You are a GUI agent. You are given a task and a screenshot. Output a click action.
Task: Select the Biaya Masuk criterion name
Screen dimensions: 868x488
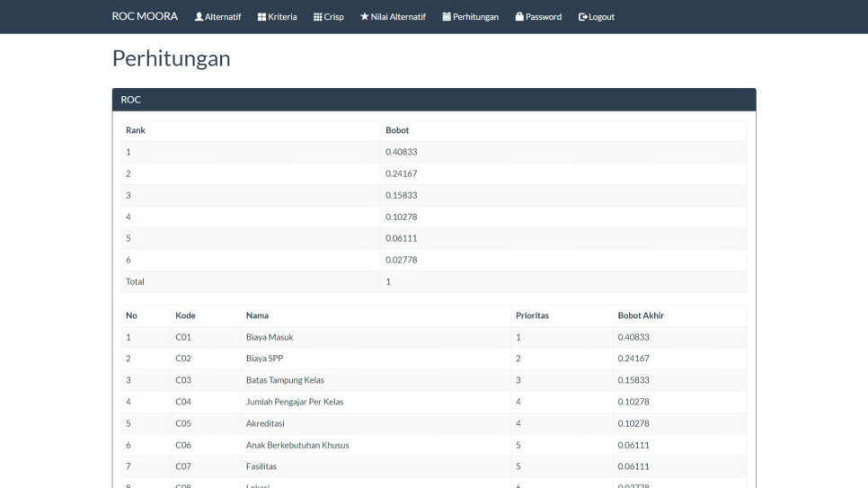[270, 337]
